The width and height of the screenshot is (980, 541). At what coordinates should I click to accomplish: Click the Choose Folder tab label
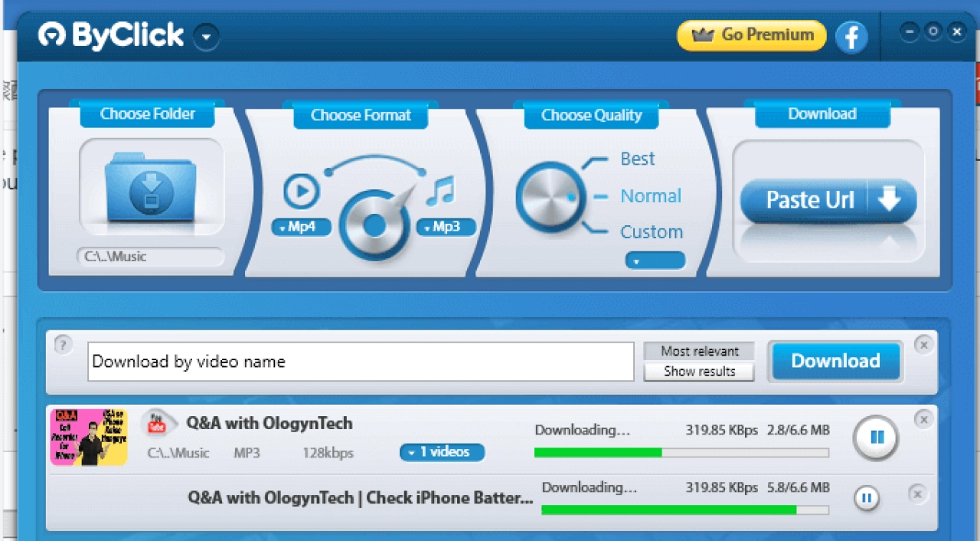pos(147,113)
